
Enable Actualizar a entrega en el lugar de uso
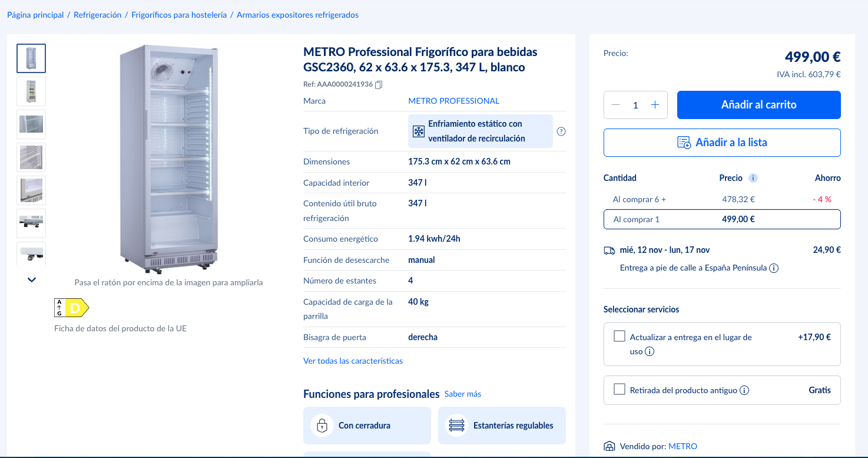click(x=619, y=336)
